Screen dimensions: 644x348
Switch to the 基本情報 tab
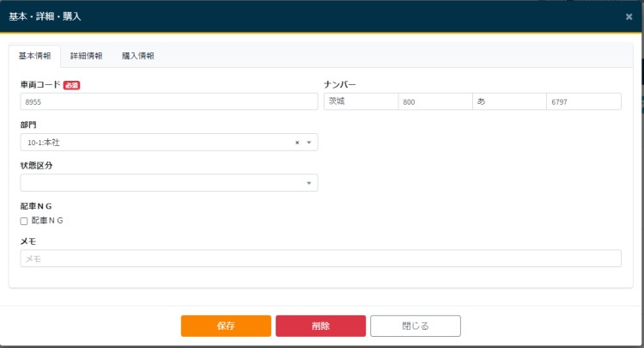tap(34, 56)
